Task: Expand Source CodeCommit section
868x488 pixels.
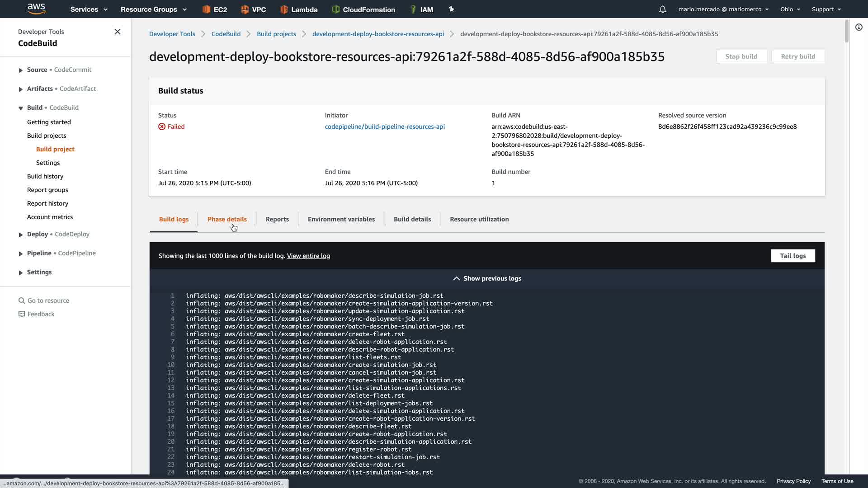Action: tap(21, 70)
